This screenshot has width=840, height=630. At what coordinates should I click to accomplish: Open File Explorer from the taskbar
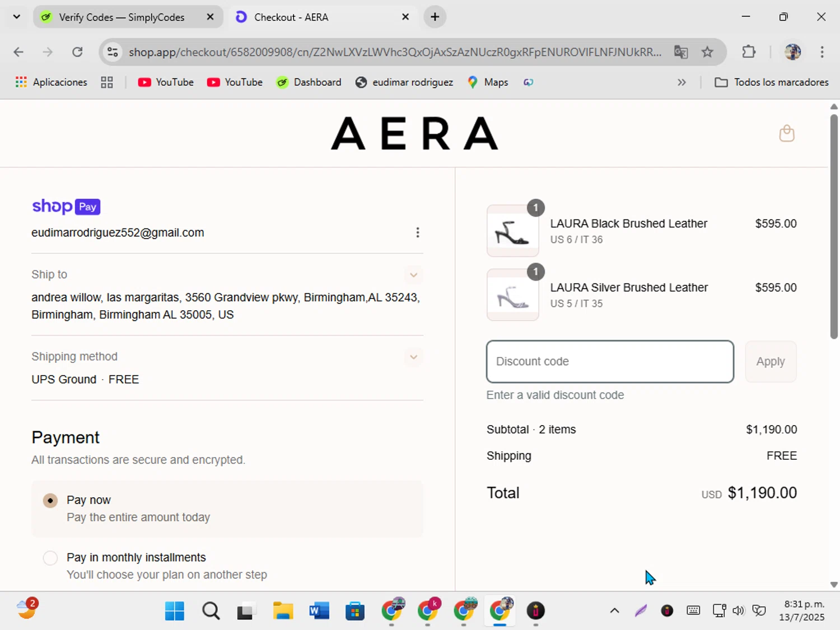coord(283,611)
